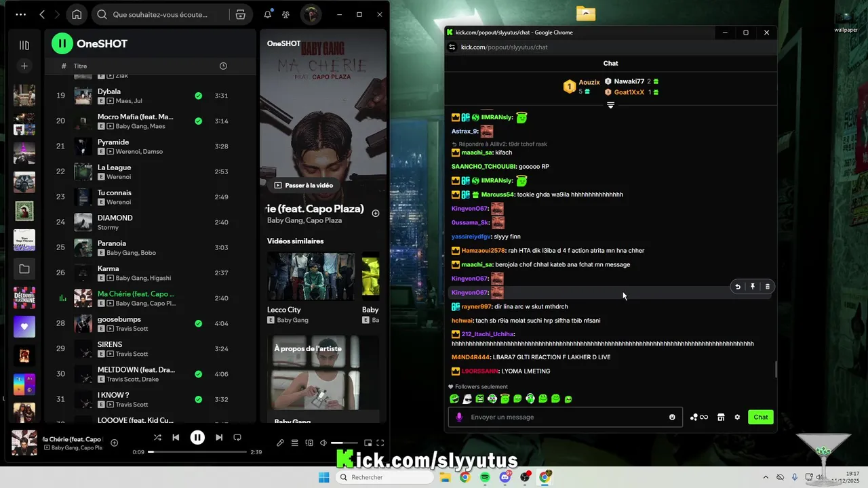Open Baby Gang, Capo Plaza artist link in panel
This screenshot has height=488, width=868.
pyautogui.click(x=304, y=220)
